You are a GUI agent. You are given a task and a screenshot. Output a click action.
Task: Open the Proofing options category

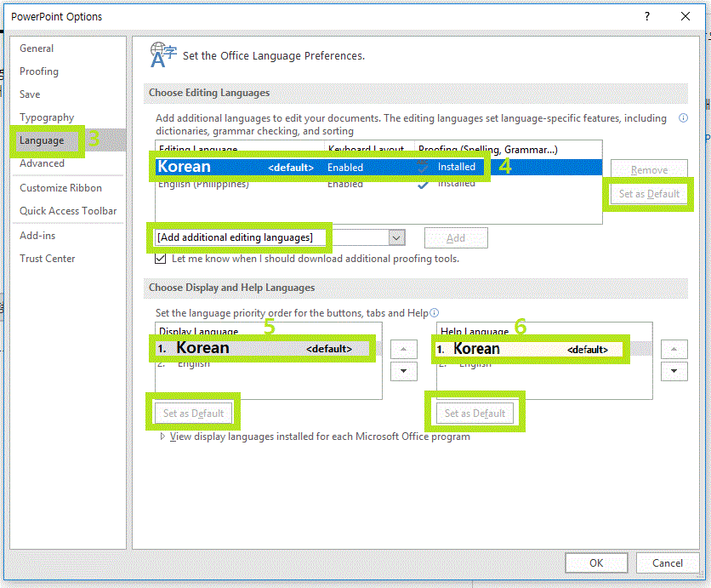pos(39,71)
